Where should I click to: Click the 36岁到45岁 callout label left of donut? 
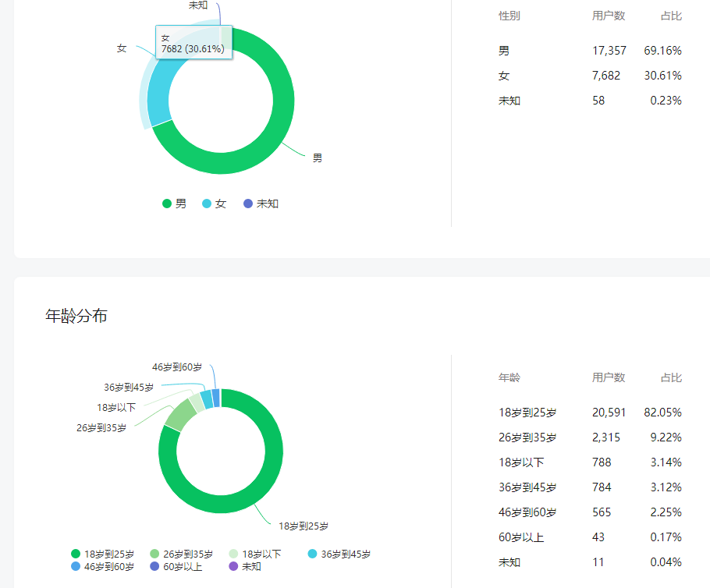(x=129, y=388)
